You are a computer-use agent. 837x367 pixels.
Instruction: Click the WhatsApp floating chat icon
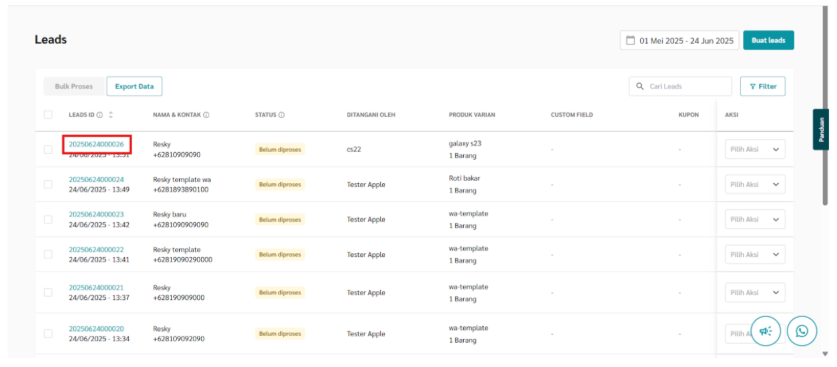pyautogui.click(x=801, y=331)
